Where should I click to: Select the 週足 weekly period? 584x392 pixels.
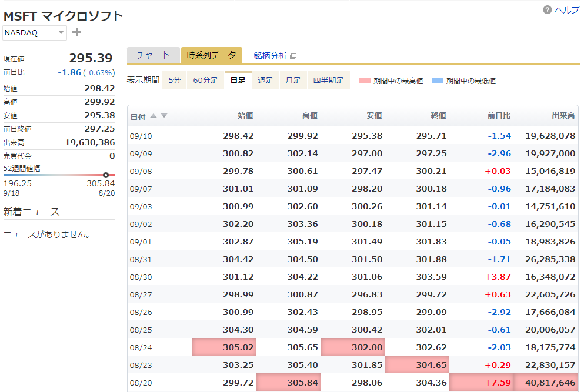pyautogui.click(x=266, y=81)
